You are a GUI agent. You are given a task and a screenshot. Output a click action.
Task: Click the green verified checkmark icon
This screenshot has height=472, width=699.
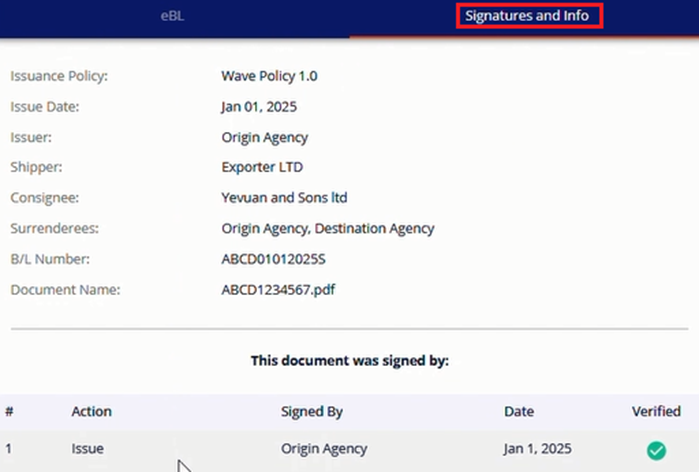coord(656,450)
